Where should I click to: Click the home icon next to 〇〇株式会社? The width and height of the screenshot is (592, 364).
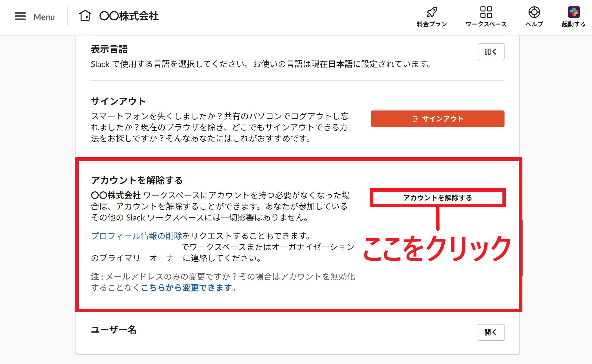point(86,15)
